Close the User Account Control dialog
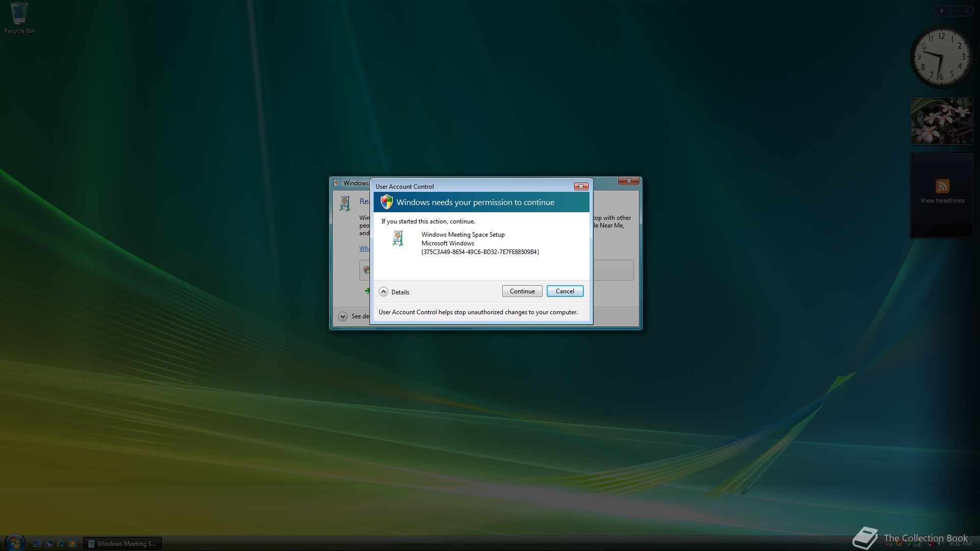The height and width of the screenshot is (551, 980). pos(581,187)
